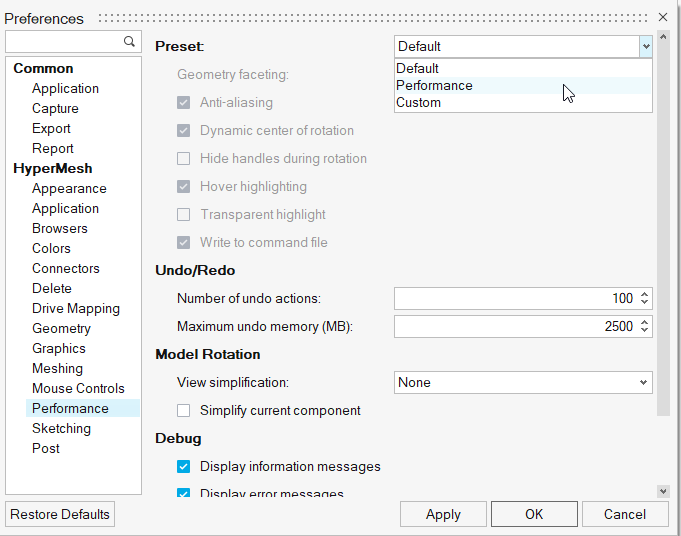Enable Hide handles during rotation

183,159
